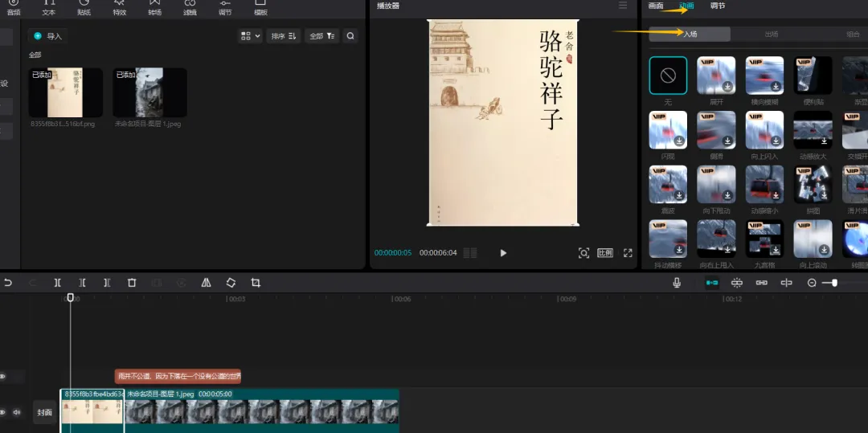Screen dimensions: 868x433
Task: Click the undo arrow in timeline toolbar
Action: (8, 283)
